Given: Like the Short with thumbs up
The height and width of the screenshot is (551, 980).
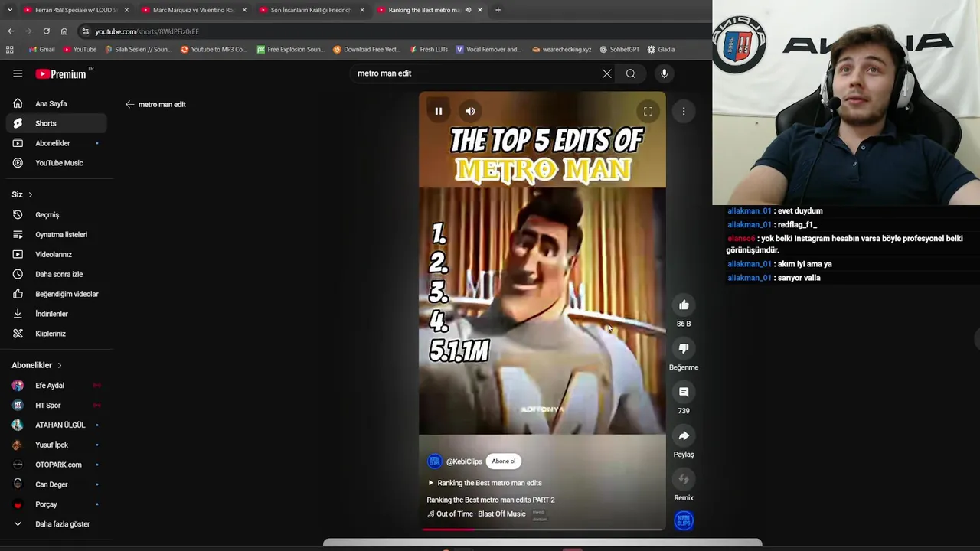Looking at the screenshot, I should pos(684,305).
